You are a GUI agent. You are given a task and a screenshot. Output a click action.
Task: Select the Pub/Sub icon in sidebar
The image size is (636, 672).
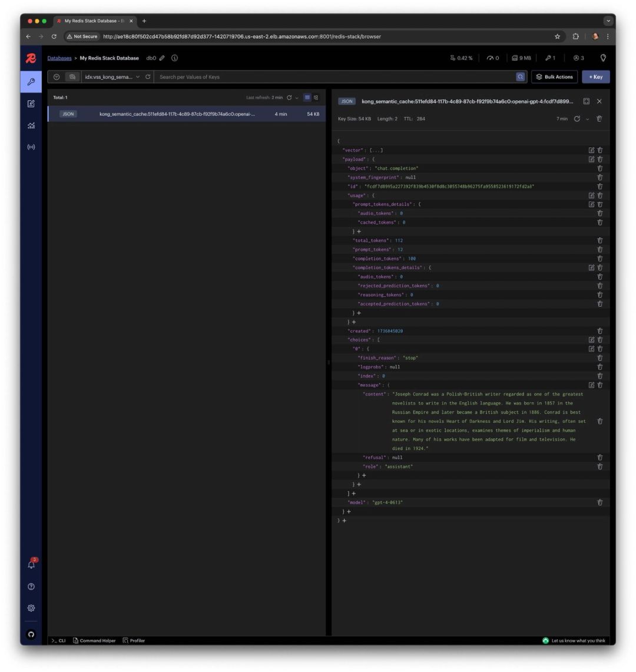[32, 147]
